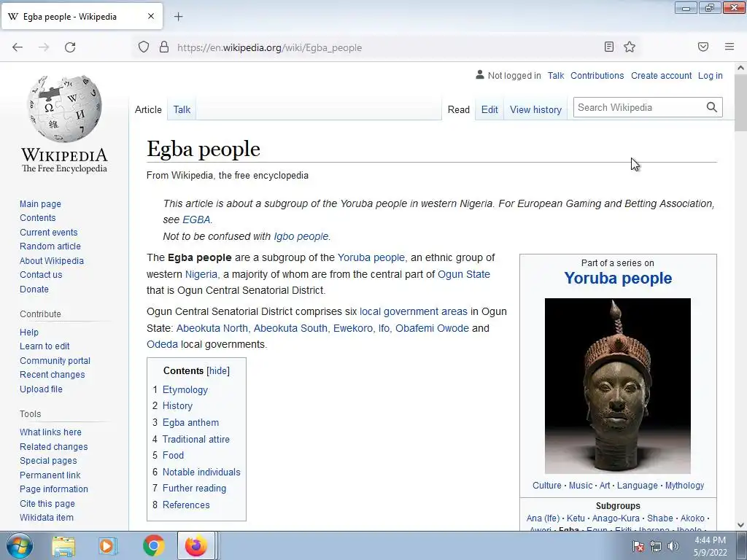Click the URL address bar
The height and width of the screenshot is (560, 747).
(x=386, y=47)
